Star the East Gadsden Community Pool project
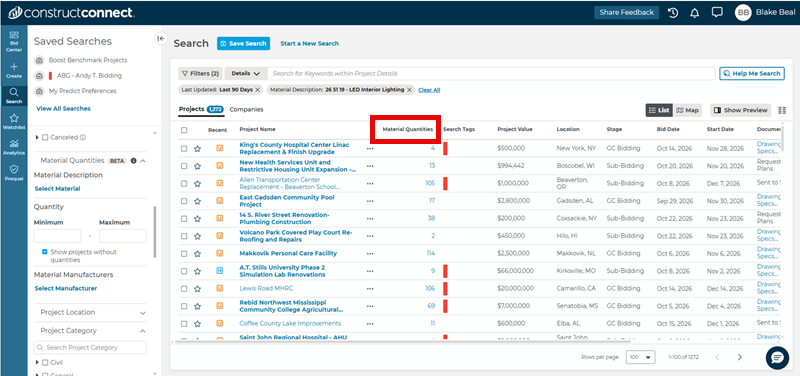Image resolution: width=800 pixels, height=376 pixels. click(x=197, y=201)
